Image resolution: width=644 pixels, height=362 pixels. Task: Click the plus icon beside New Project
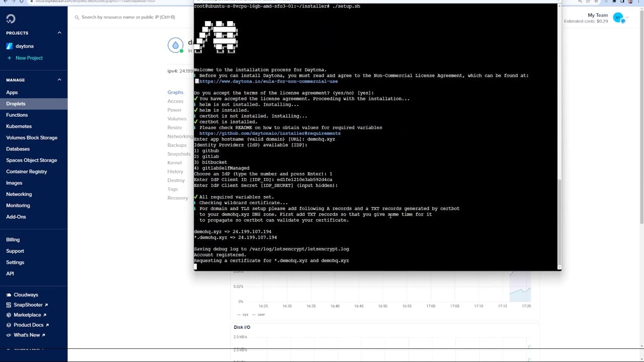point(9,58)
